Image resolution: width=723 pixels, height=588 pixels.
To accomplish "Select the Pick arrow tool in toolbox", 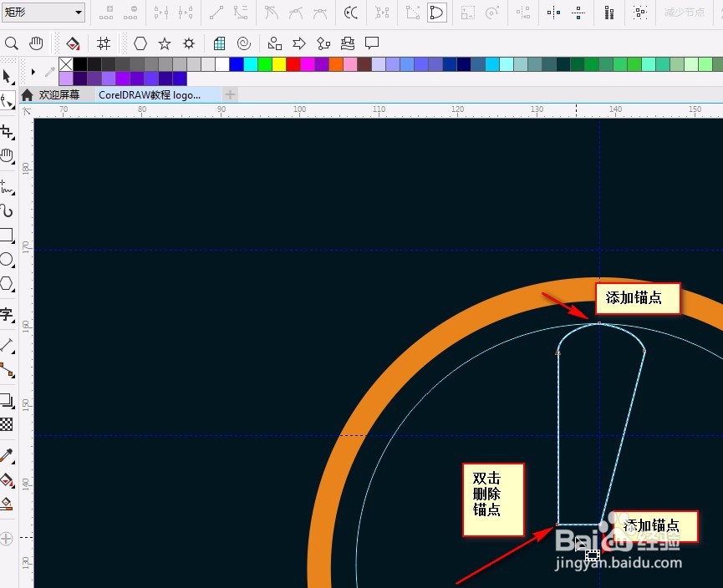I will tap(8, 77).
